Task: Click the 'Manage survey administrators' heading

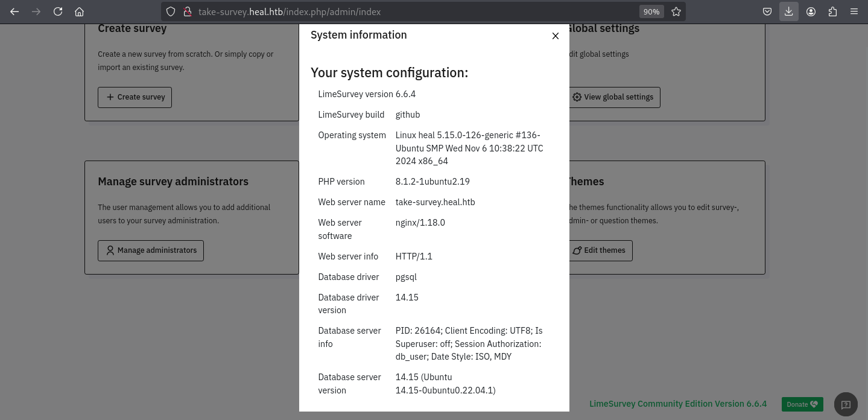Action: 173,182
